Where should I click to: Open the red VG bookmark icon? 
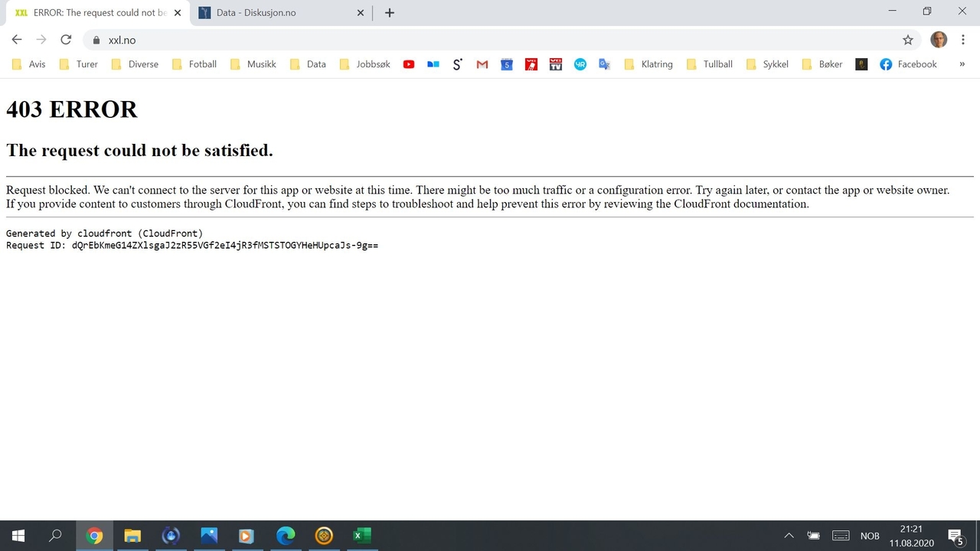pyautogui.click(x=531, y=64)
